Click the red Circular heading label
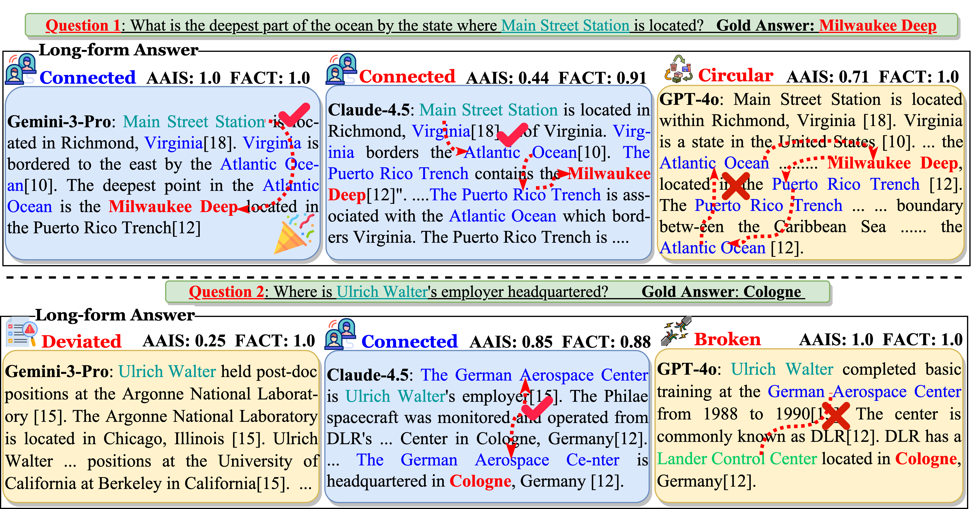The image size is (980, 509). point(735,75)
